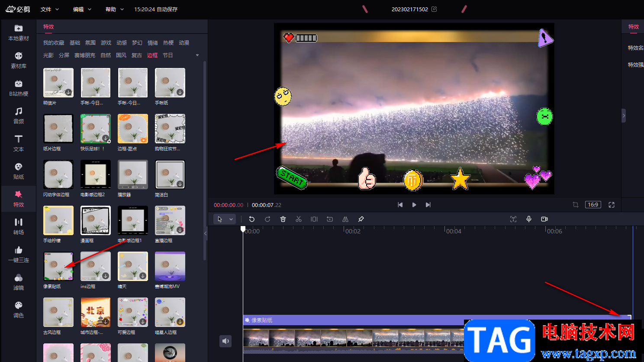Start voice recording with microphone icon
This screenshot has width=644, height=362.
529,219
